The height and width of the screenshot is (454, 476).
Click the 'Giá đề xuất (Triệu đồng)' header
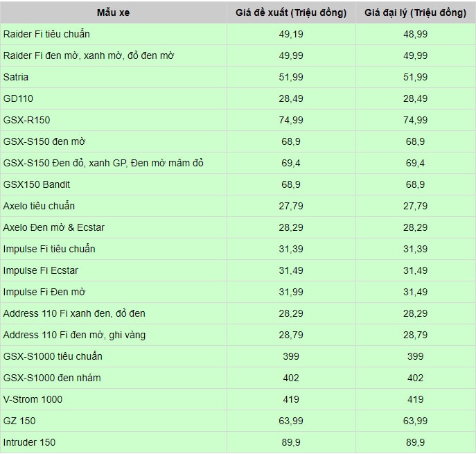coord(291,12)
